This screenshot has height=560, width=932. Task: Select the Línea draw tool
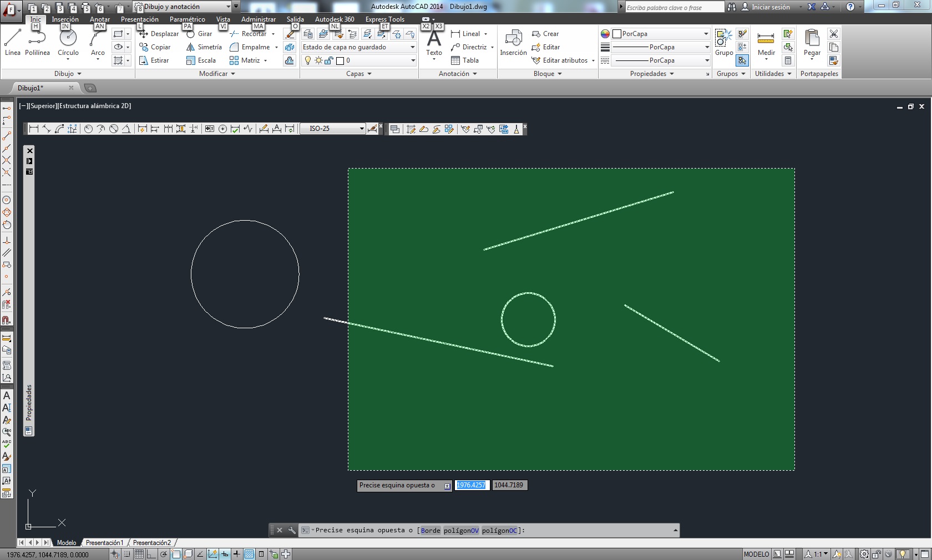[12, 43]
